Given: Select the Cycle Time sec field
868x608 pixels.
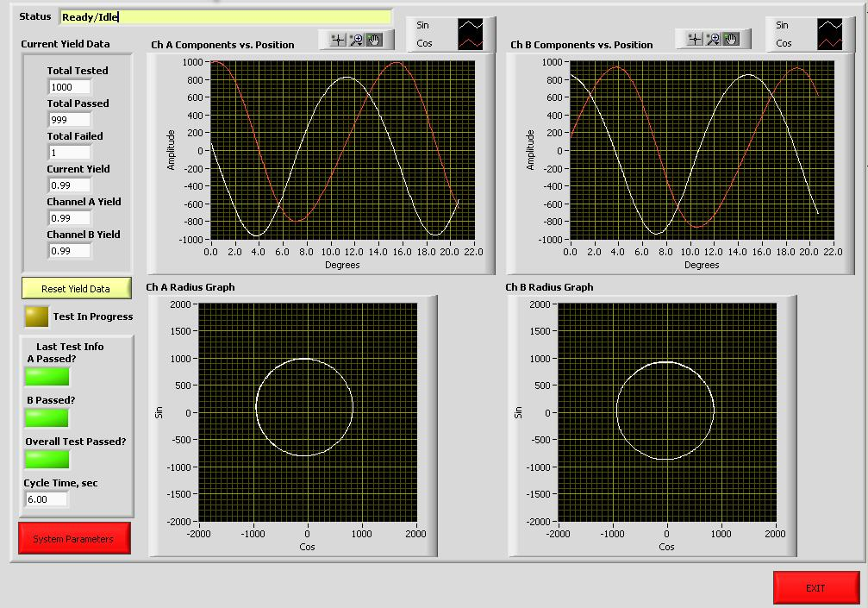Looking at the screenshot, I should coord(47,499).
